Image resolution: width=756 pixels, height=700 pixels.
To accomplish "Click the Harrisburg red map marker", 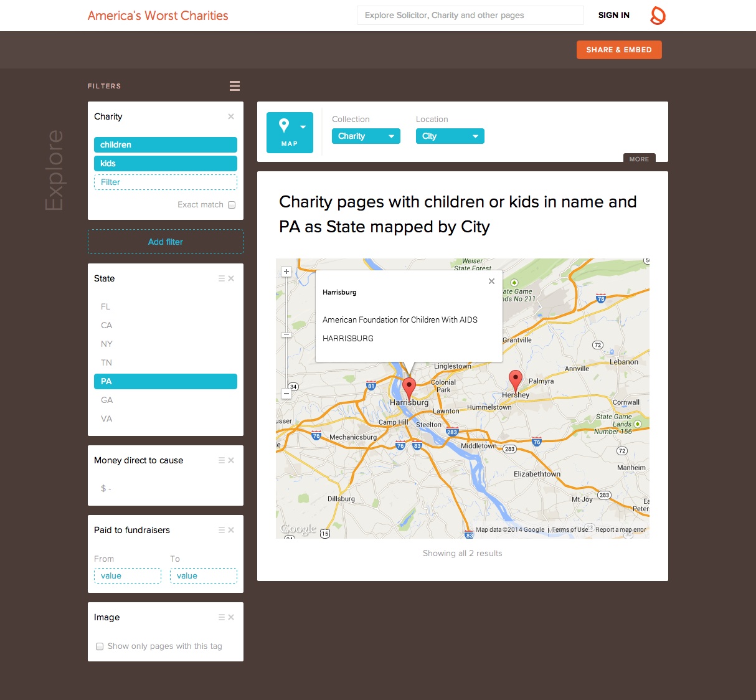I will click(409, 388).
